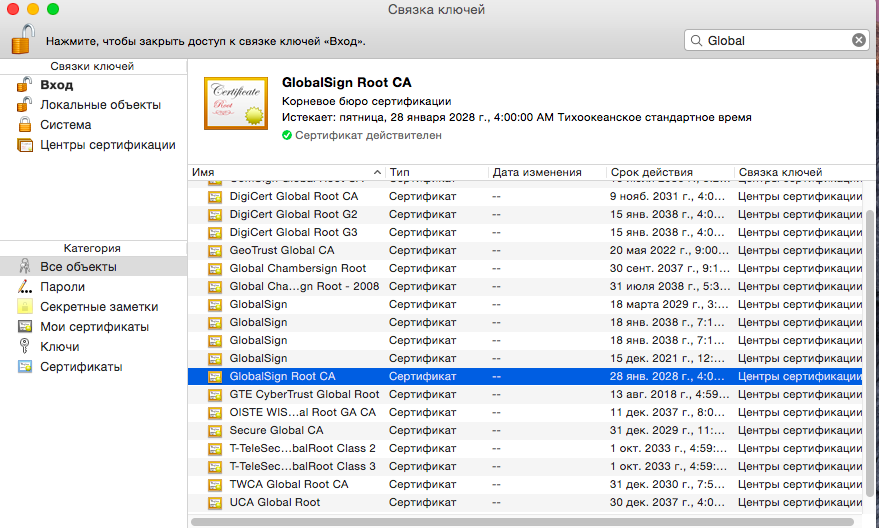
Task: Click the certificate icon of UCA Global Root
Action: click(215, 502)
